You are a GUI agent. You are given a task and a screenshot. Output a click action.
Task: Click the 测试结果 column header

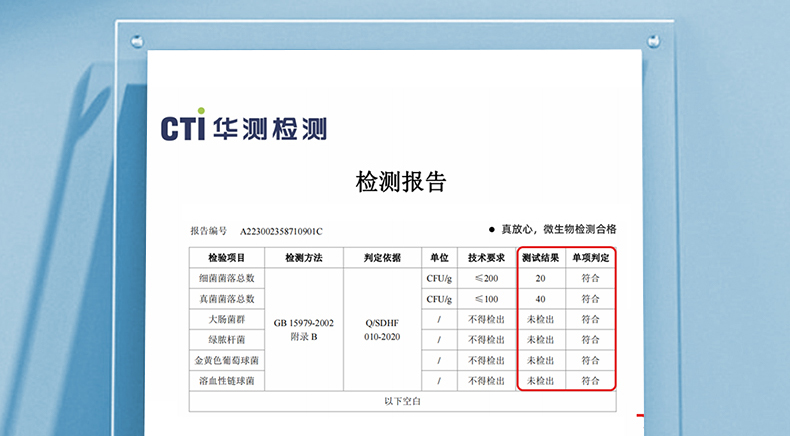540,258
